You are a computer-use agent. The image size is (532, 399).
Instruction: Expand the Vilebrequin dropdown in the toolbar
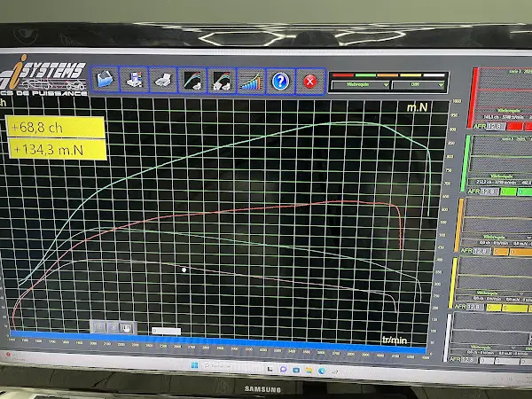360,84
